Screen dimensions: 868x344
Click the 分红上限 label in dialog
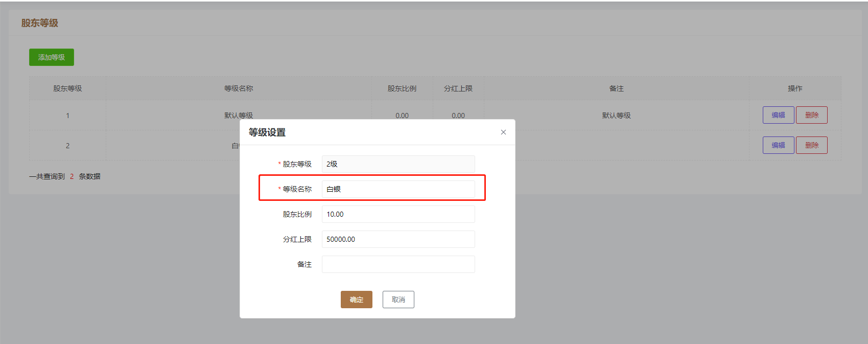pyautogui.click(x=297, y=239)
